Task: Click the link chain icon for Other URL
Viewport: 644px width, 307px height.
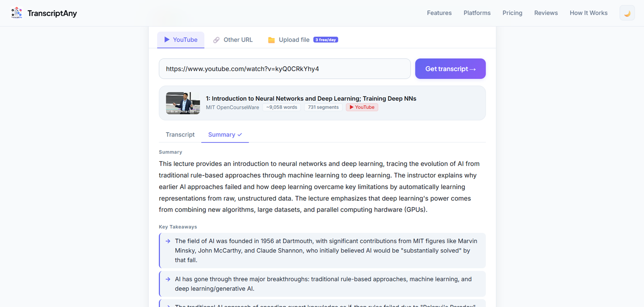Action: [217, 40]
